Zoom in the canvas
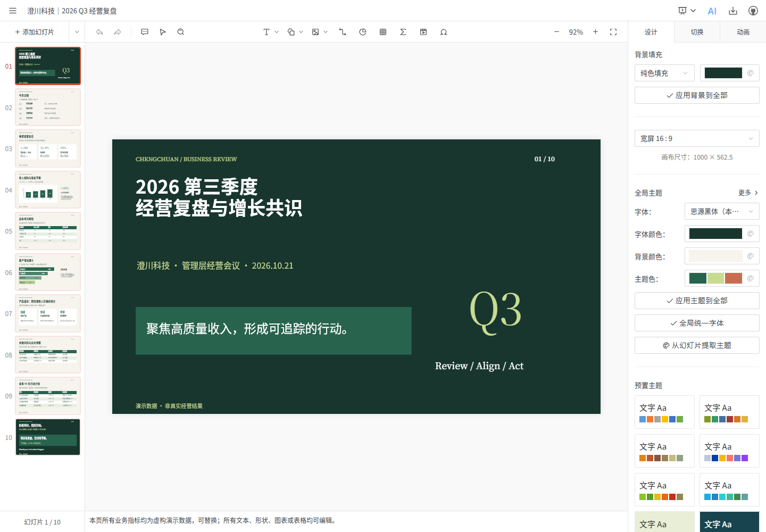The width and height of the screenshot is (766, 532). 595,32
